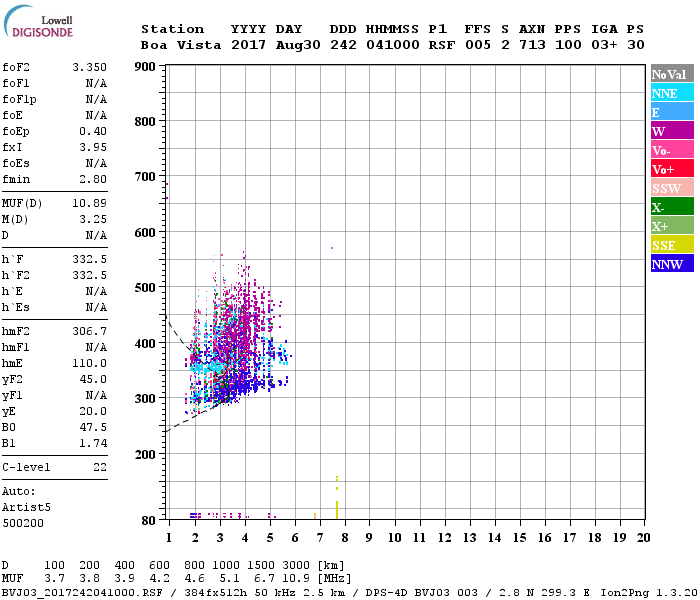This screenshot has height=600, width=700.
Task: Select the dark blue NNW legend swatch
Action: point(671,264)
